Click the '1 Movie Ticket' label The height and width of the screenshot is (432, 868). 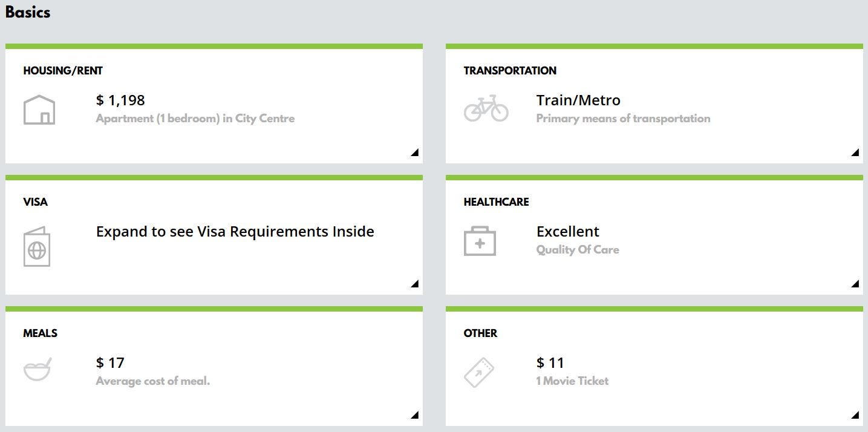572,381
